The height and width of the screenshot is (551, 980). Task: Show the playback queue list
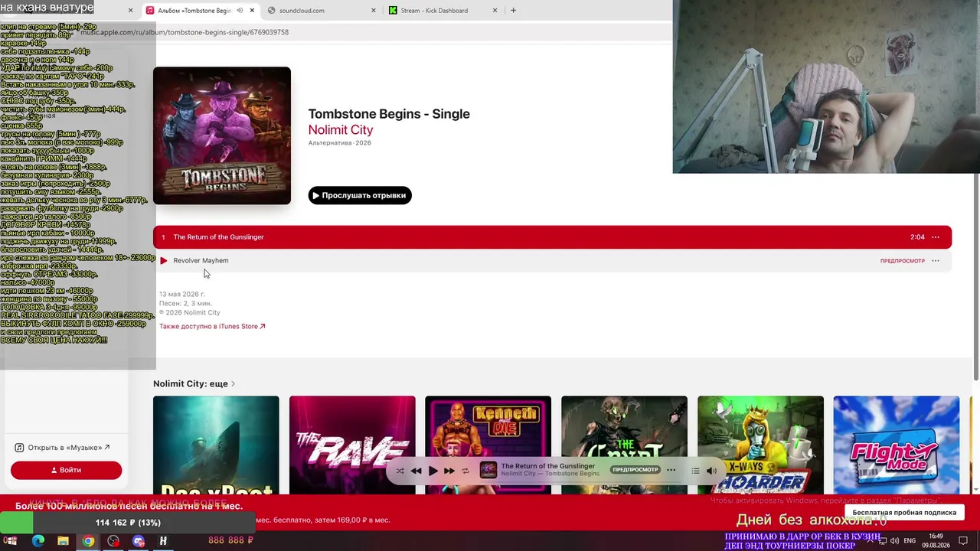tap(695, 471)
